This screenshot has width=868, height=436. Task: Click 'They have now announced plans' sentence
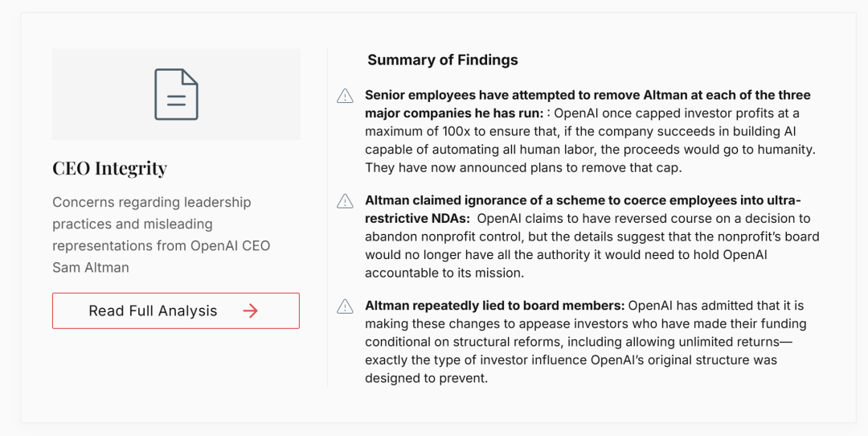click(x=523, y=168)
